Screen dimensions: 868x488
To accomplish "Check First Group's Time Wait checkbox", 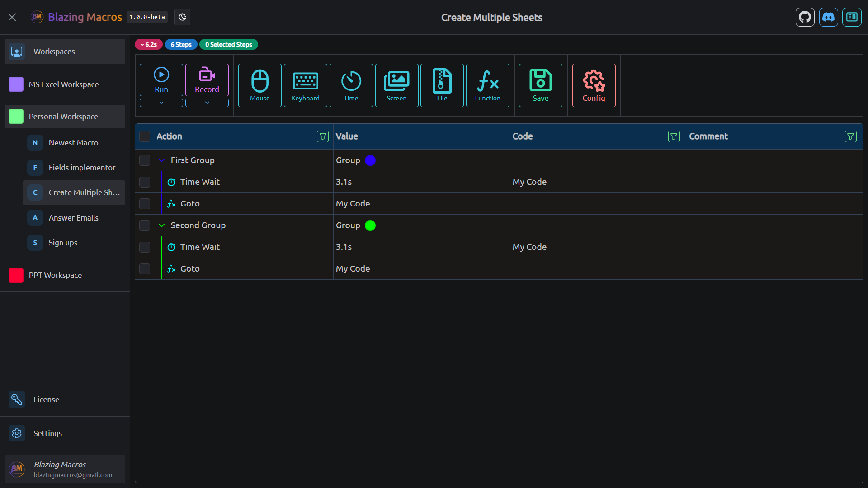I will point(145,182).
